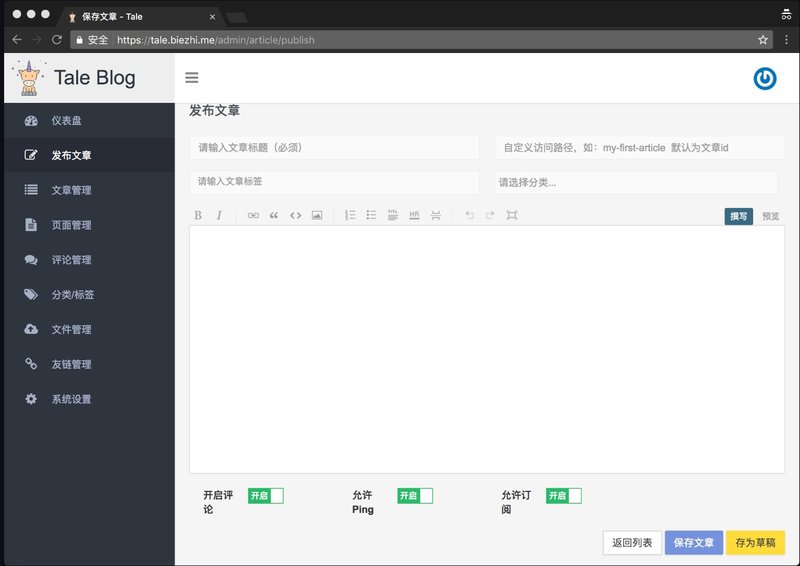The width and height of the screenshot is (800, 566).
Task: Toggle the 开启评论 comments switch
Action: 266,495
